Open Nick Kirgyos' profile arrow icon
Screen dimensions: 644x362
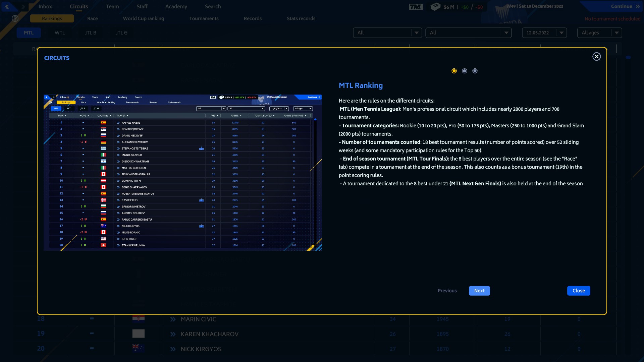point(173,349)
